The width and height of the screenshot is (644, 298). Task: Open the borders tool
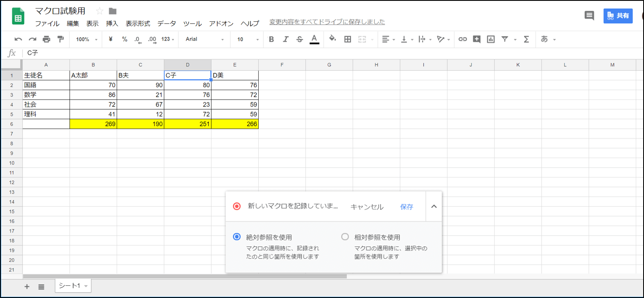[x=348, y=39]
